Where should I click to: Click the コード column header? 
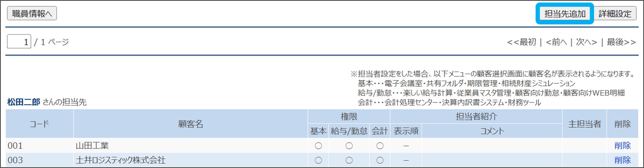(40, 124)
